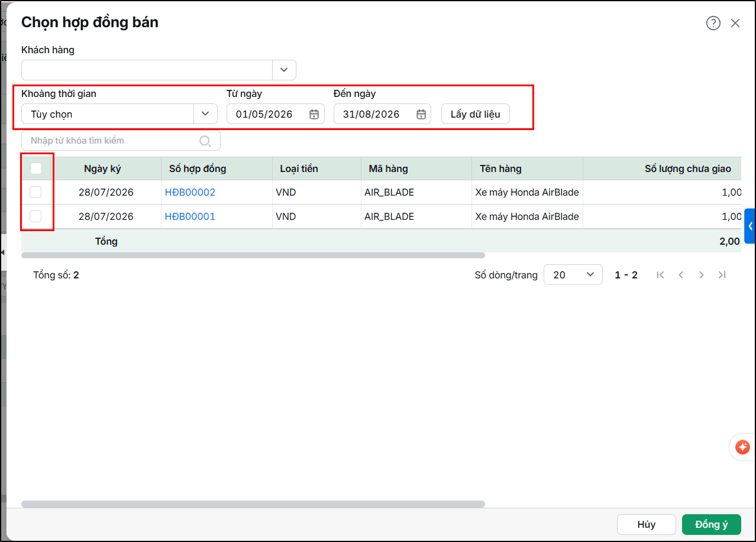The height and width of the screenshot is (542, 756).
Task: Expand the blue side panel arrow tab
Action: click(750, 226)
